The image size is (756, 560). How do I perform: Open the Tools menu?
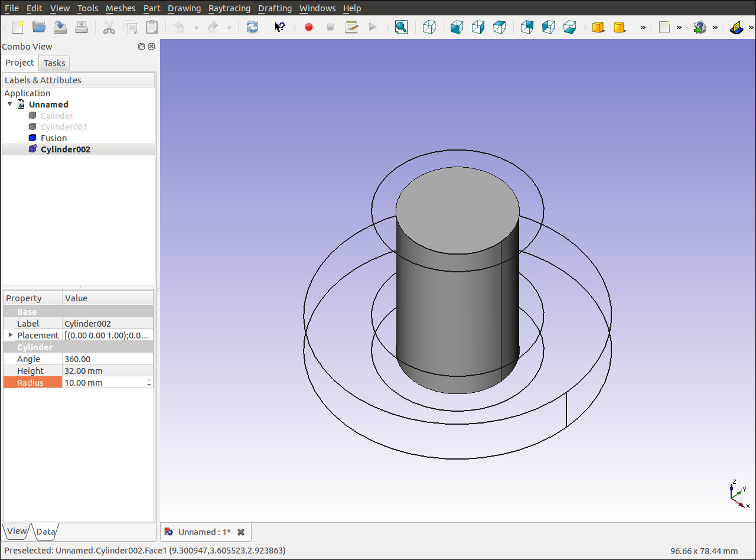point(87,8)
